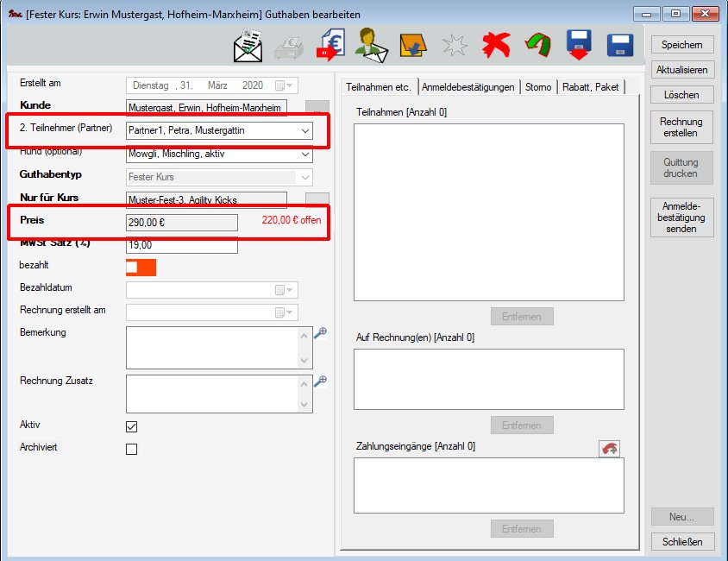The width and height of the screenshot is (728, 561).
Task: Open the Rabatt, Paket tab
Action: (590, 87)
